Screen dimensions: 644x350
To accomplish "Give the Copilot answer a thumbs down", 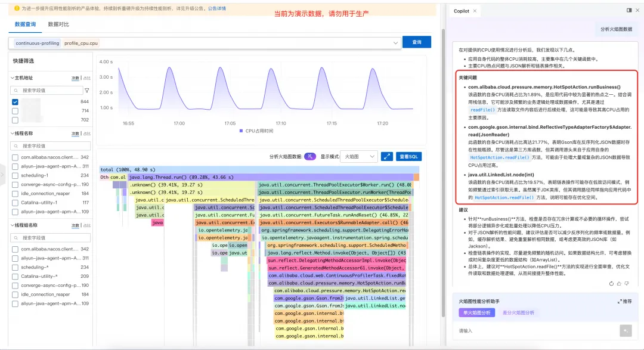I will coord(626,283).
